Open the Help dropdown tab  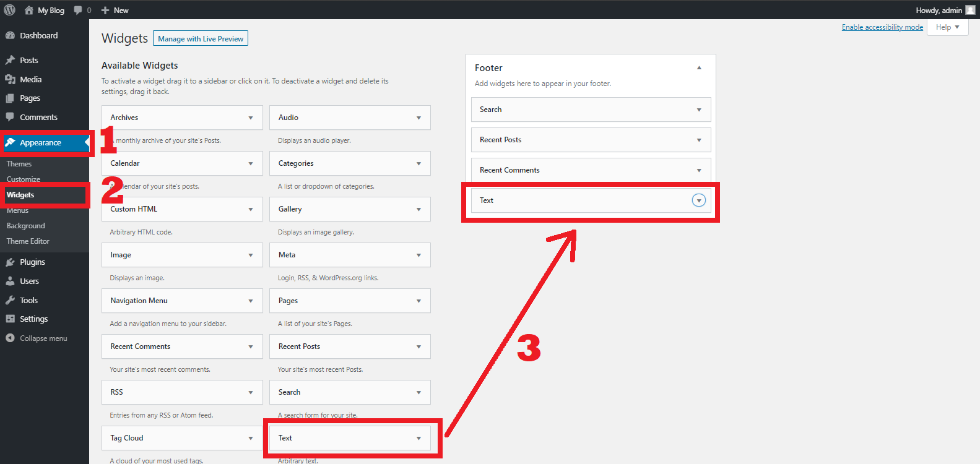click(x=947, y=27)
